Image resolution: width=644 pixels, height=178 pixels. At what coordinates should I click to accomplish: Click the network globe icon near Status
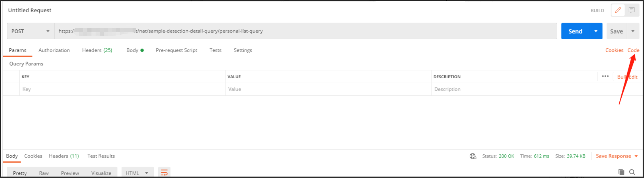473,156
